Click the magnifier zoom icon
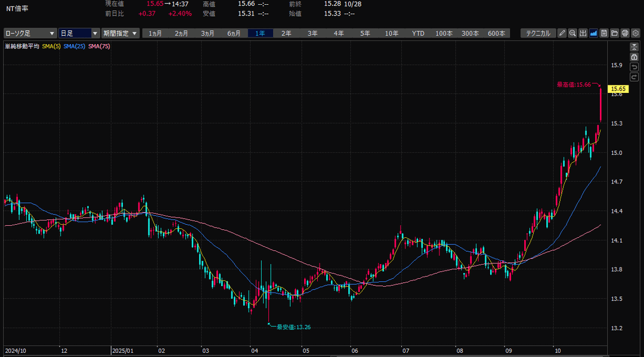This screenshot has width=644, height=357. (x=572, y=33)
